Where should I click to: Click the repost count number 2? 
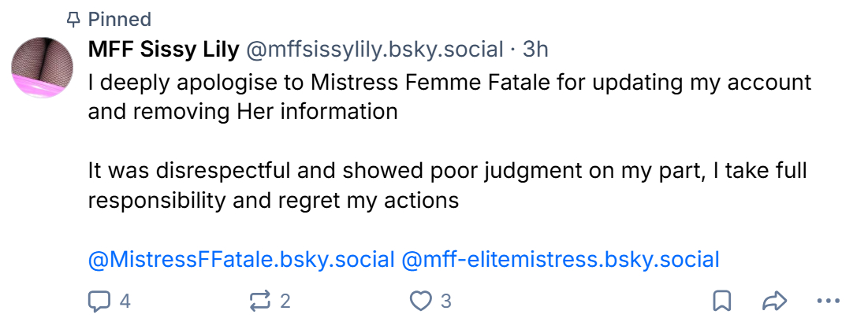(x=285, y=301)
